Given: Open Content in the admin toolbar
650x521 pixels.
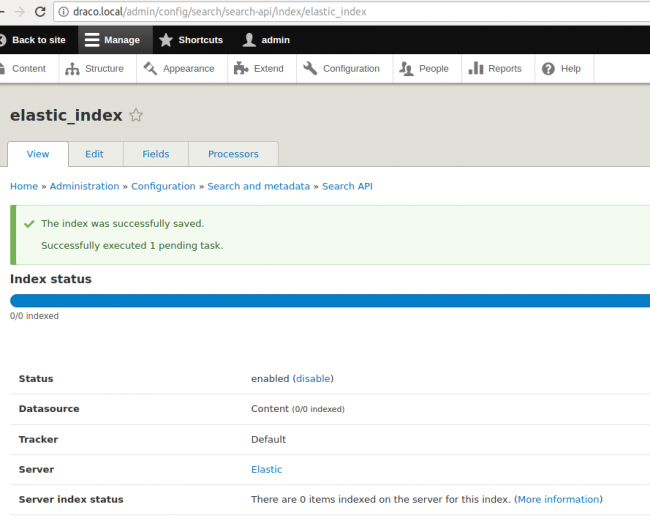Looking at the screenshot, I should tap(28, 69).
